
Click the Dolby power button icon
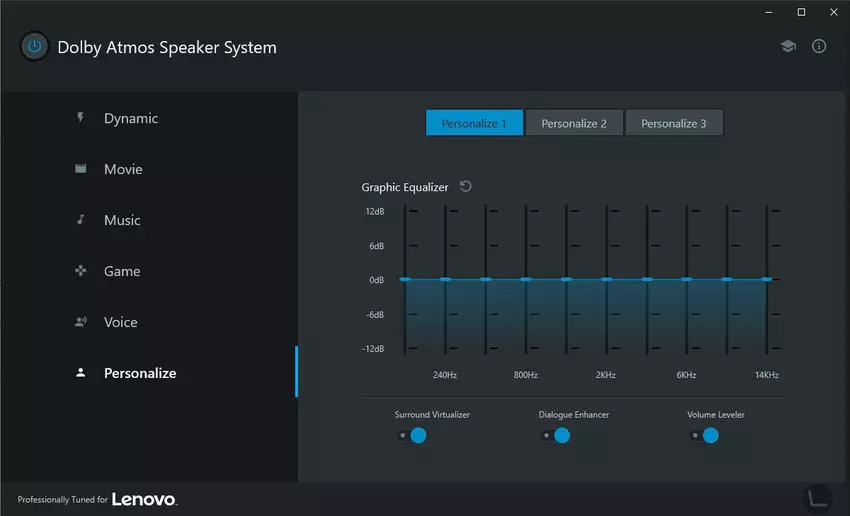pyautogui.click(x=35, y=47)
